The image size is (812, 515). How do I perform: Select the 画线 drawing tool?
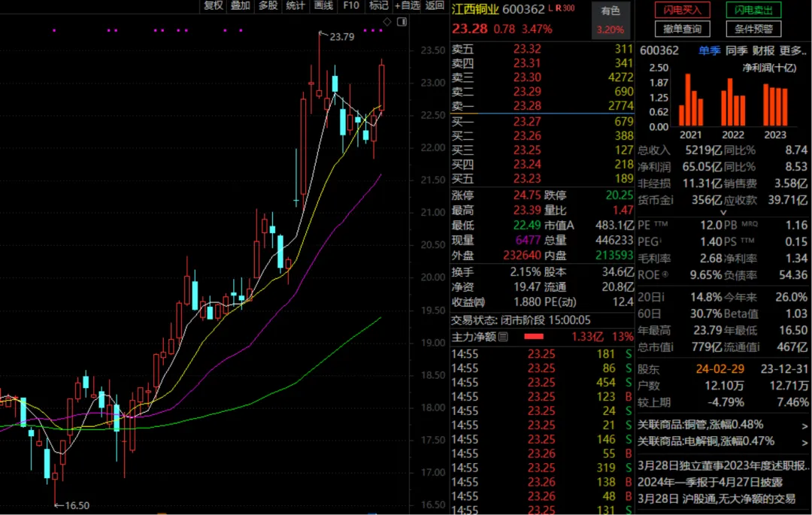(x=323, y=6)
